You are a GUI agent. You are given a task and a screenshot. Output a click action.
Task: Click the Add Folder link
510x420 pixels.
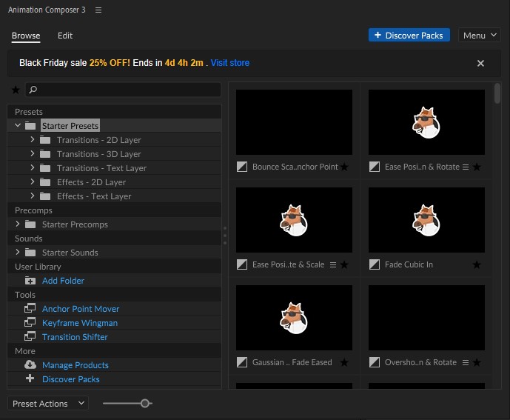pos(63,281)
